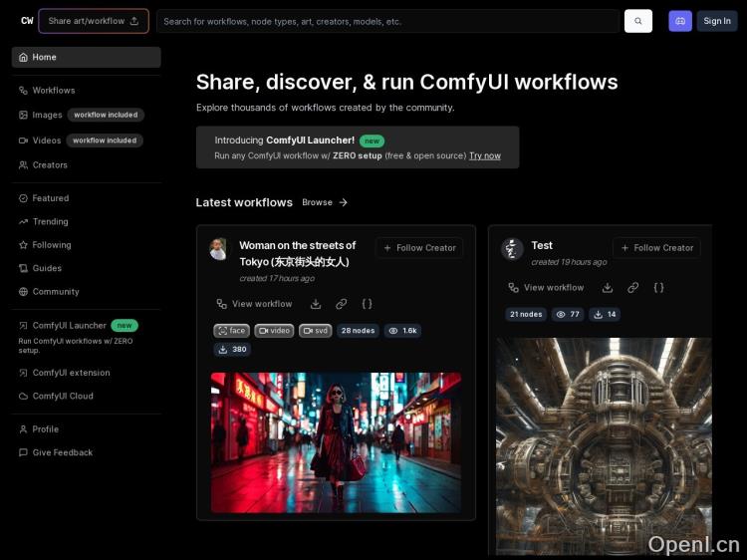
Task: Copy link for Tokyo woman workflow
Action: [341, 304]
